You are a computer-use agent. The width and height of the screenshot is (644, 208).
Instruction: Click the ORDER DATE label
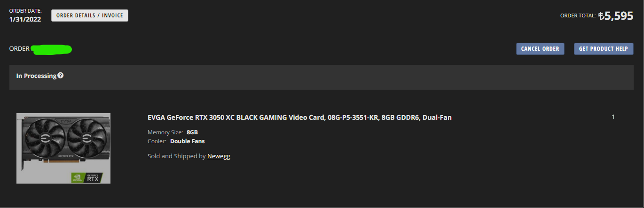click(25, 10)
